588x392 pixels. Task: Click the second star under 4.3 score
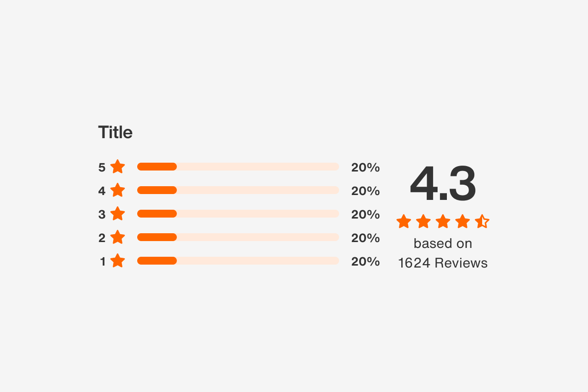423,221
